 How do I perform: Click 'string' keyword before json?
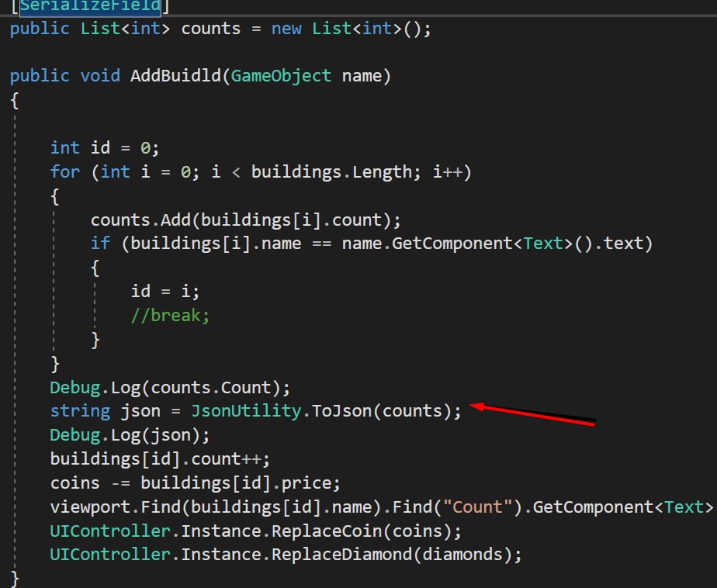coord(80,411)
